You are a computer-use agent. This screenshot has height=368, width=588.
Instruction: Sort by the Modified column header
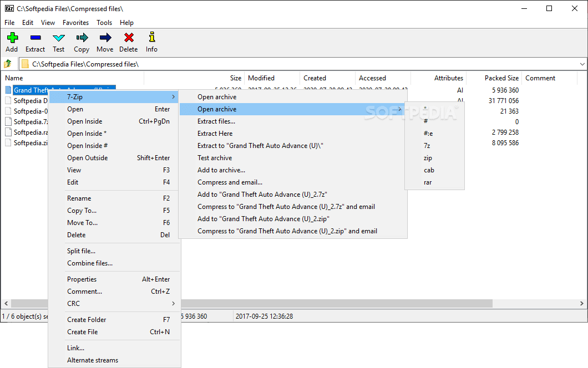[x=272, y=78]
